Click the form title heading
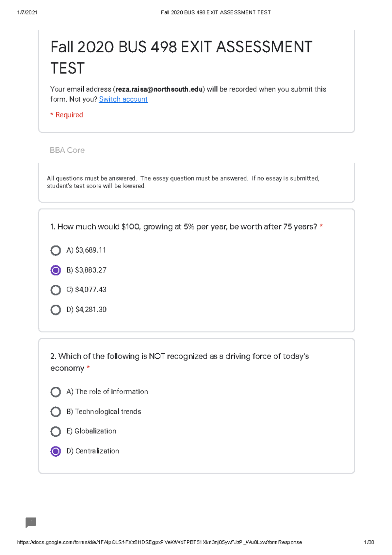 (181, 58)
